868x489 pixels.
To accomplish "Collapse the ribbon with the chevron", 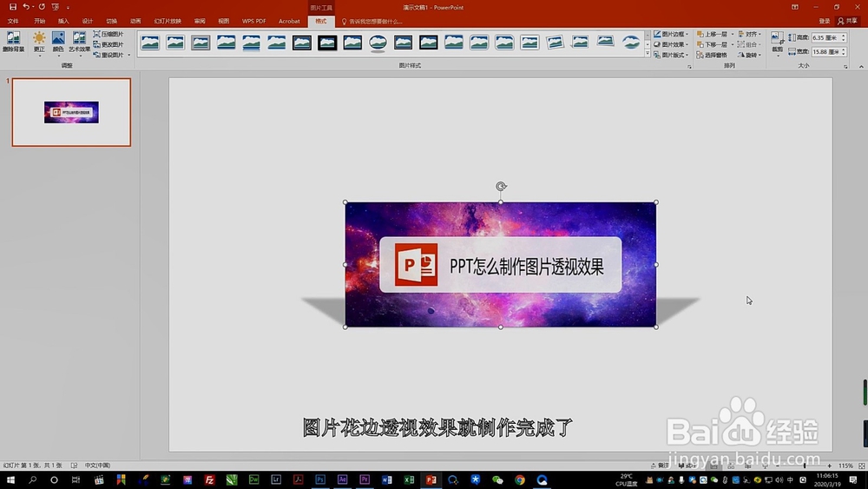I will click(861, 67).
